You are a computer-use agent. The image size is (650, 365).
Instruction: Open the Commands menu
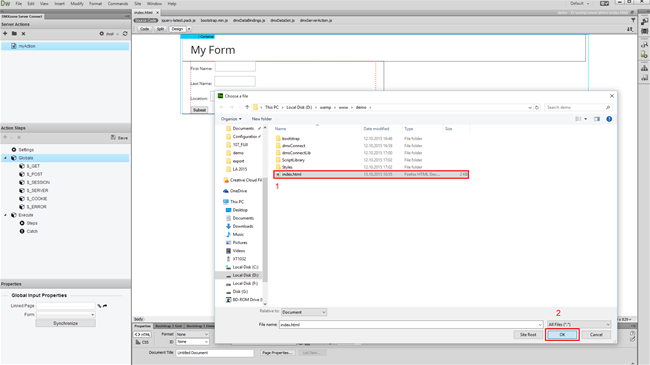click(x=118, y=4)
